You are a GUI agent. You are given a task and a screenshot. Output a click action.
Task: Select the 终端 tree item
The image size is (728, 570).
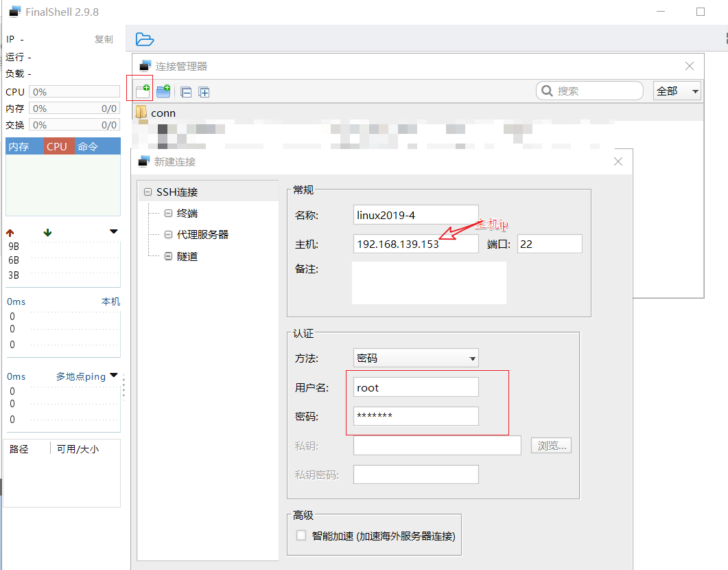click(187, 213)
